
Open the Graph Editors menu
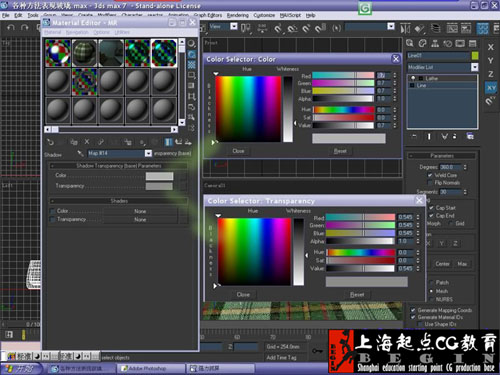click(208, 15)
